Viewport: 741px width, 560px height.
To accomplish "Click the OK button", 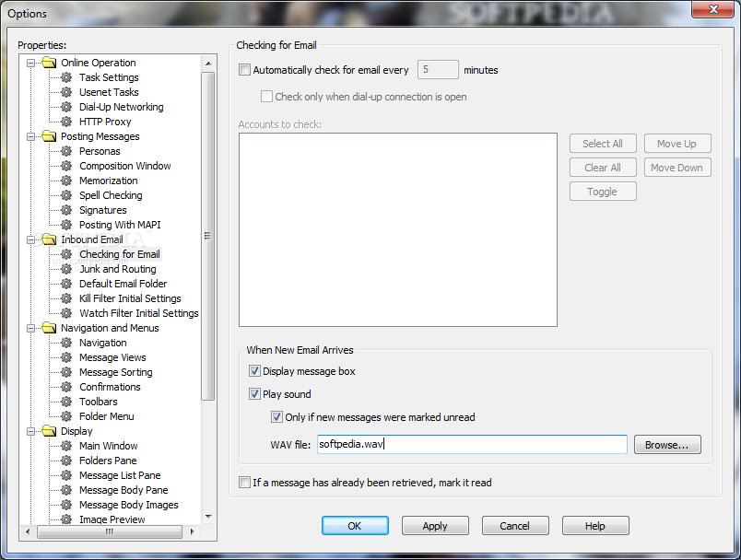I will click(x=355, y=526).
